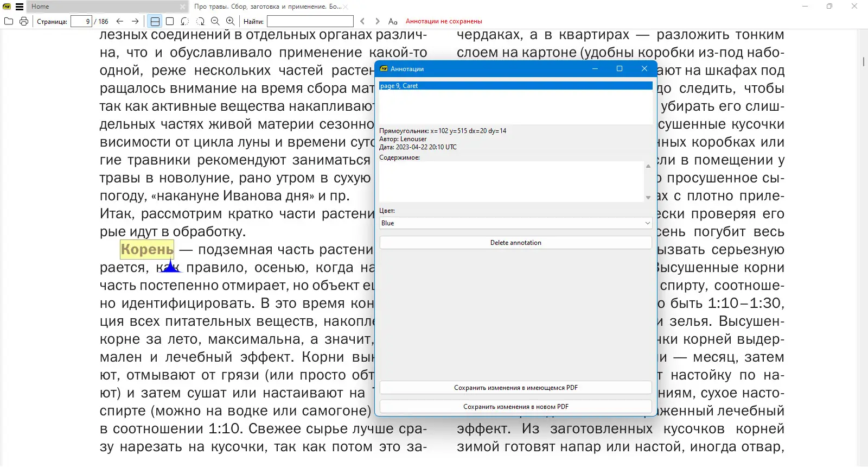Click the Автор: Lenouser line

coord(403,139)
